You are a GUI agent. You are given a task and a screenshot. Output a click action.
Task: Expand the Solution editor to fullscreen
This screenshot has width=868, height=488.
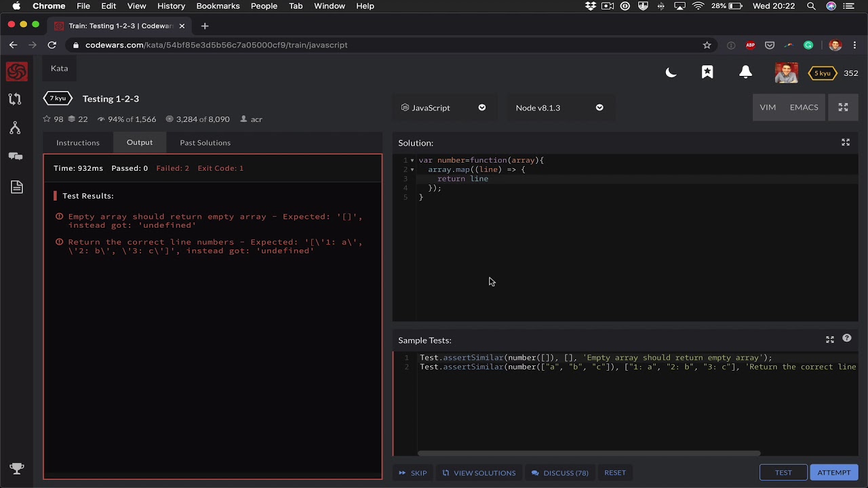(846, 142)
